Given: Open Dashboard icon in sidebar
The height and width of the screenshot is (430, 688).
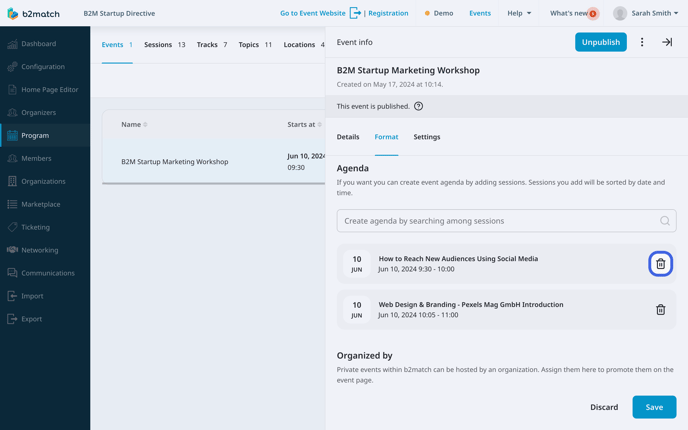Looking at the screenshot, I should pyautogui.click(x=12, y=43).
